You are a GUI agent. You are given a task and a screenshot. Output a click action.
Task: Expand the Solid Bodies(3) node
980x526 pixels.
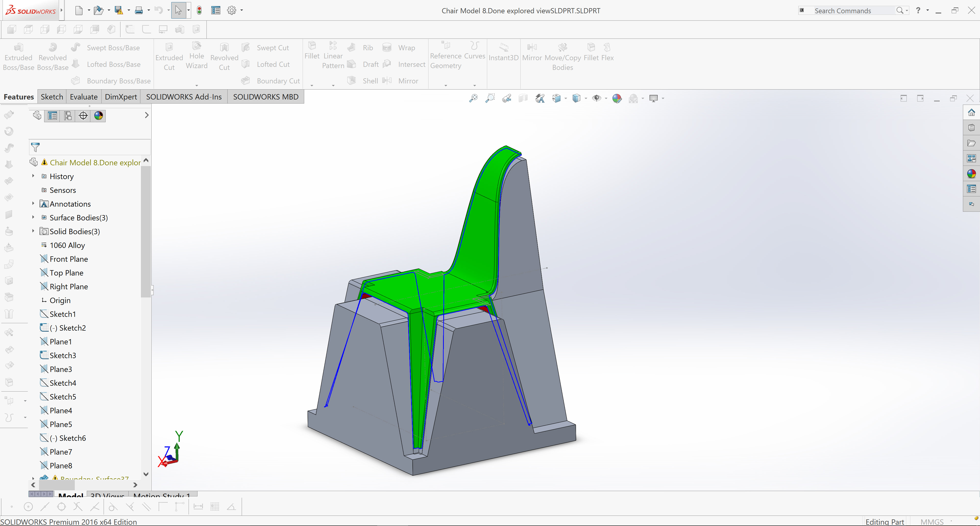point(33,231)
